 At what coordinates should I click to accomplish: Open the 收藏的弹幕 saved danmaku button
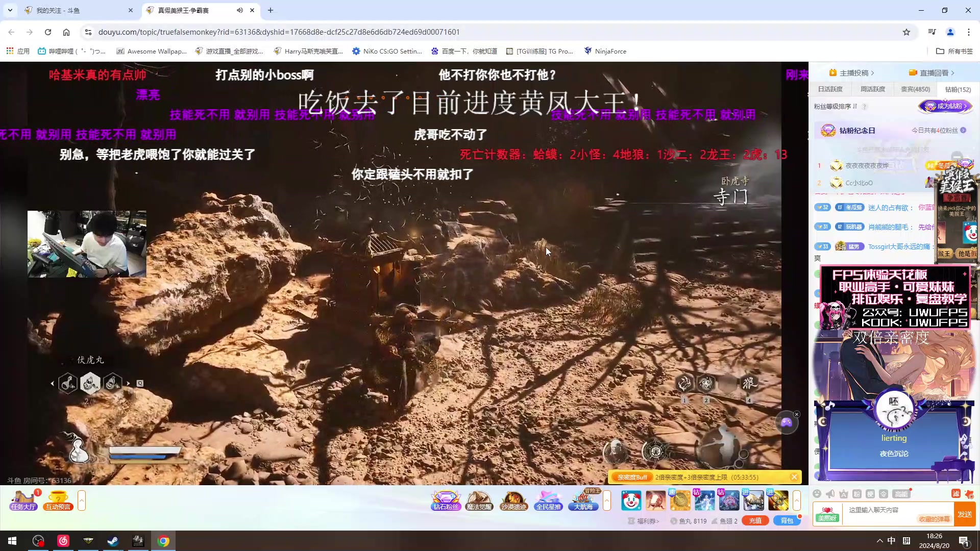pos(934,519)
